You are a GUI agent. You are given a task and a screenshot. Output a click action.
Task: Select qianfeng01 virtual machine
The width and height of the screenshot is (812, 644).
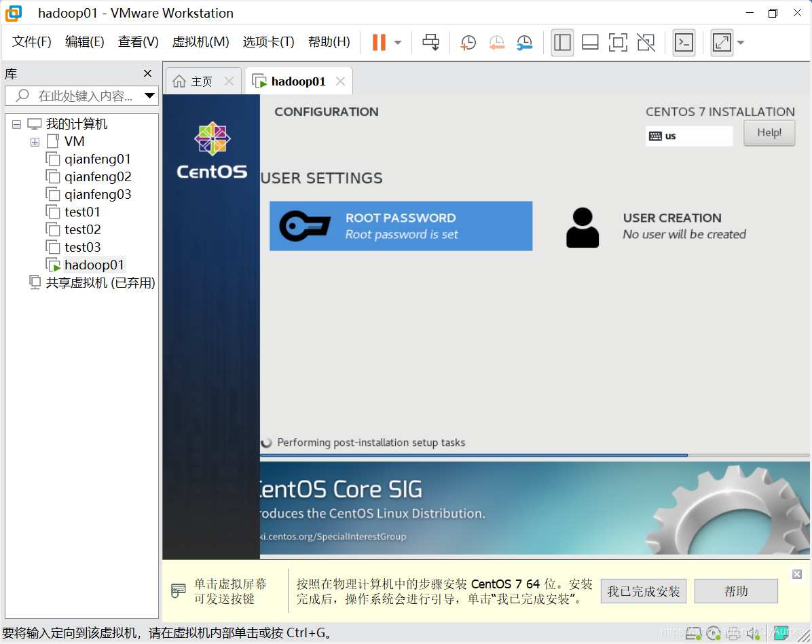[97, 159]
